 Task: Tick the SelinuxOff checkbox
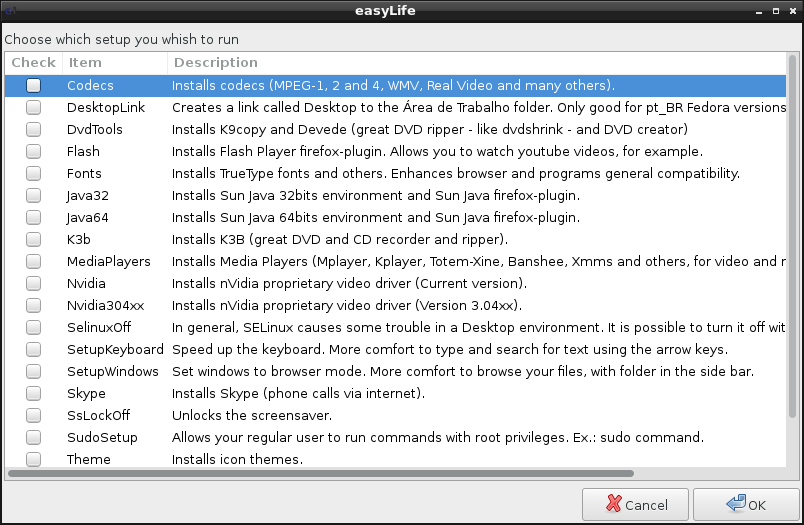(33, 328)
